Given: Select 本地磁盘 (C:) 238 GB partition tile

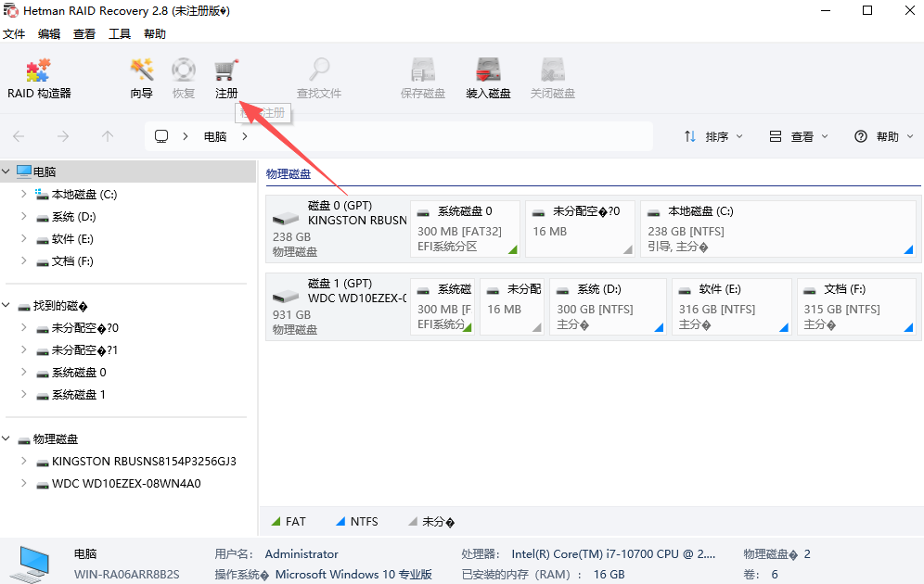Looking at the screenshot, I should click(777, 229).
